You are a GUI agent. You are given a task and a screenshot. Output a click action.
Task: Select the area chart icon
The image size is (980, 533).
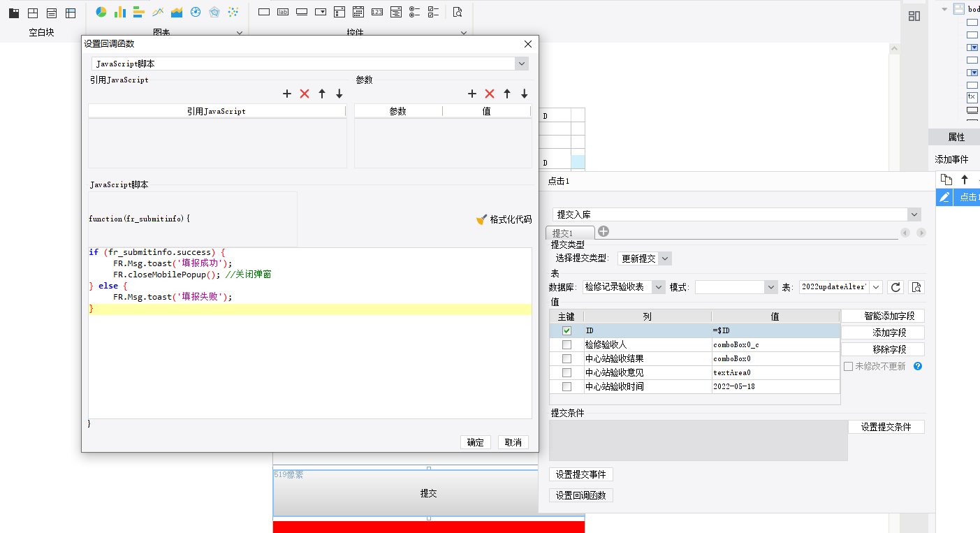click(177, 12)
